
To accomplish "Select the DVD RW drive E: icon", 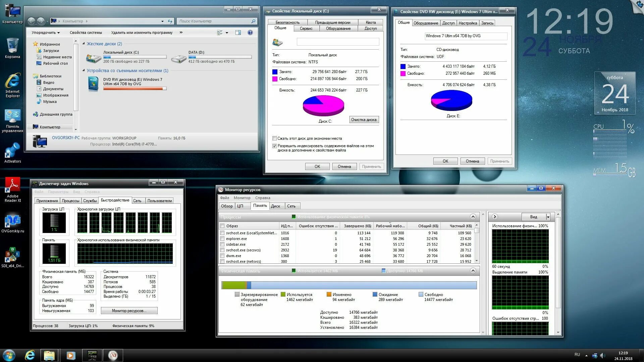I will [93, 84].
